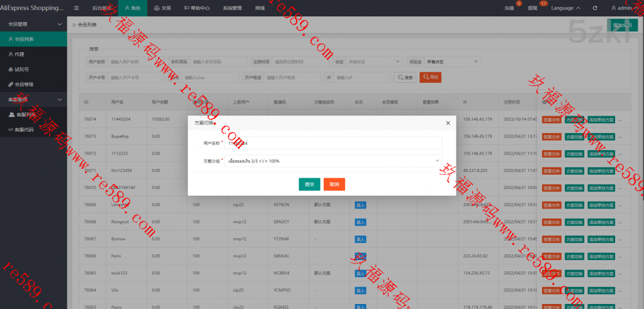Open 会员等级 in the sidebar
Screen dimensions: 644x309
[24, 84]
